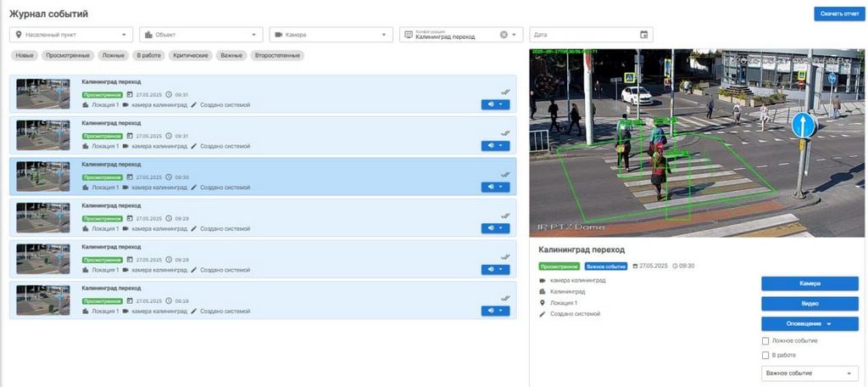Click speaker notification button on first event
Viewport: 868px width, 387px height.
[x=495, y=104]
